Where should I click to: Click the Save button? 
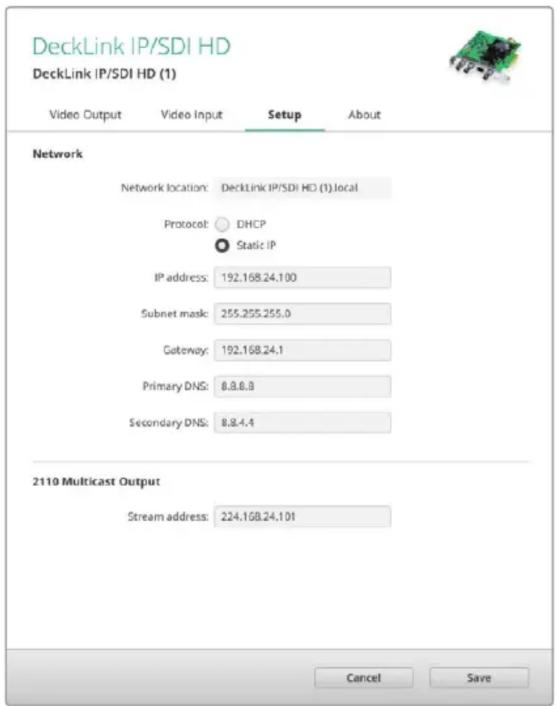point(479,678)
